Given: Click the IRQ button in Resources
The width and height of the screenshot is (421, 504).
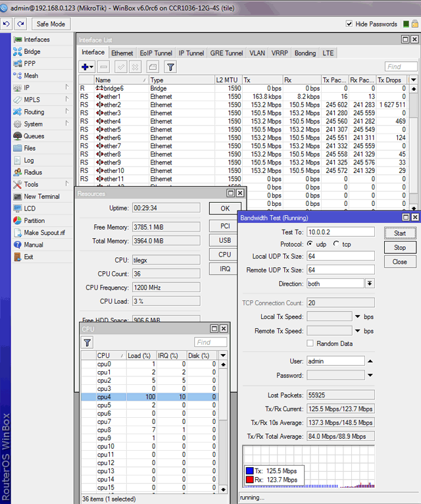Looking at the screenshot, I should pos(225,268).
